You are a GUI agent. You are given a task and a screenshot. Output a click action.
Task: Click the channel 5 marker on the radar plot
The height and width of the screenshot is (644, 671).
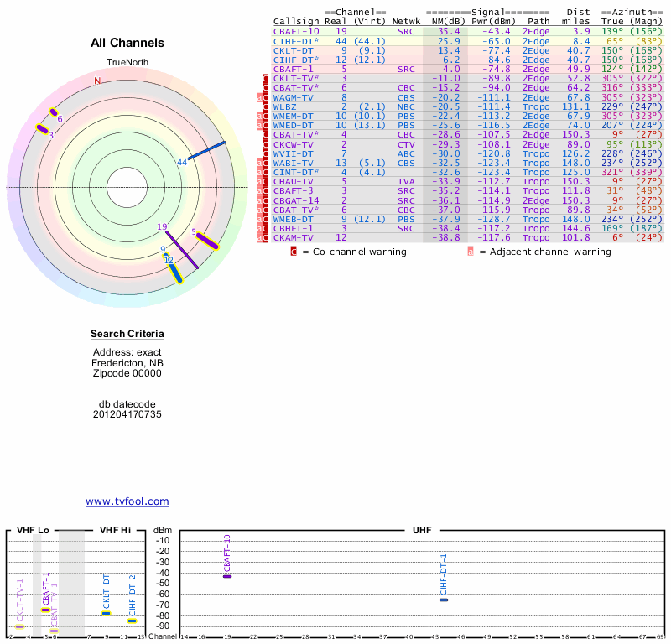click(206, 241)
